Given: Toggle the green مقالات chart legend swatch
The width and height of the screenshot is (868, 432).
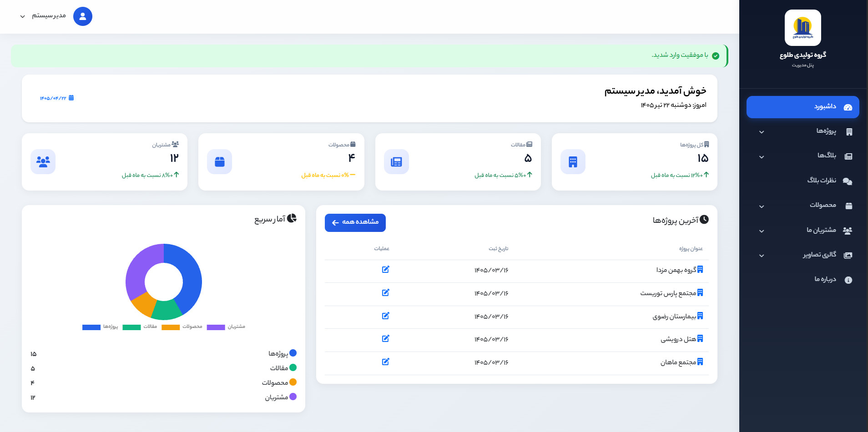Looking at the screenshot, I should point(131,327).
